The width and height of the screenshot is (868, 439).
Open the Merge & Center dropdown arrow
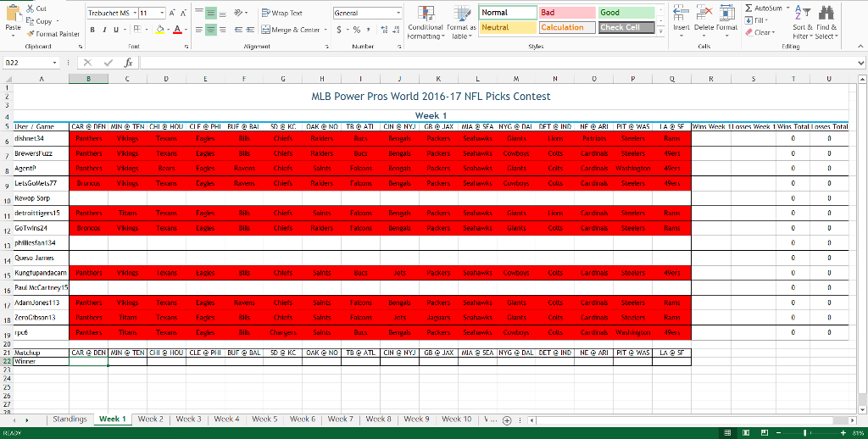tap(325, 30)
